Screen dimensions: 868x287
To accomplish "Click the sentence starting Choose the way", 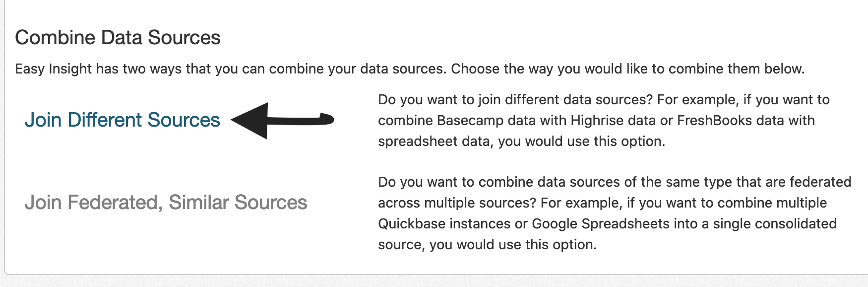I will tap(627, 69).
